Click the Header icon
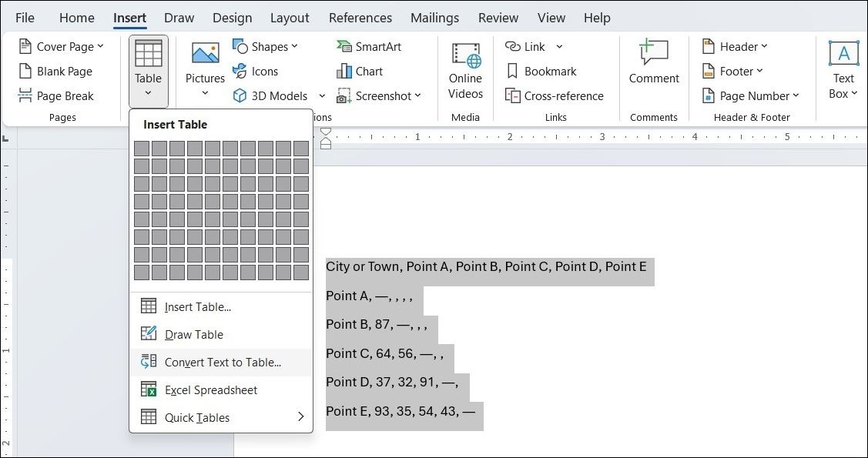 pyautogui.click(x=708, y=46)
